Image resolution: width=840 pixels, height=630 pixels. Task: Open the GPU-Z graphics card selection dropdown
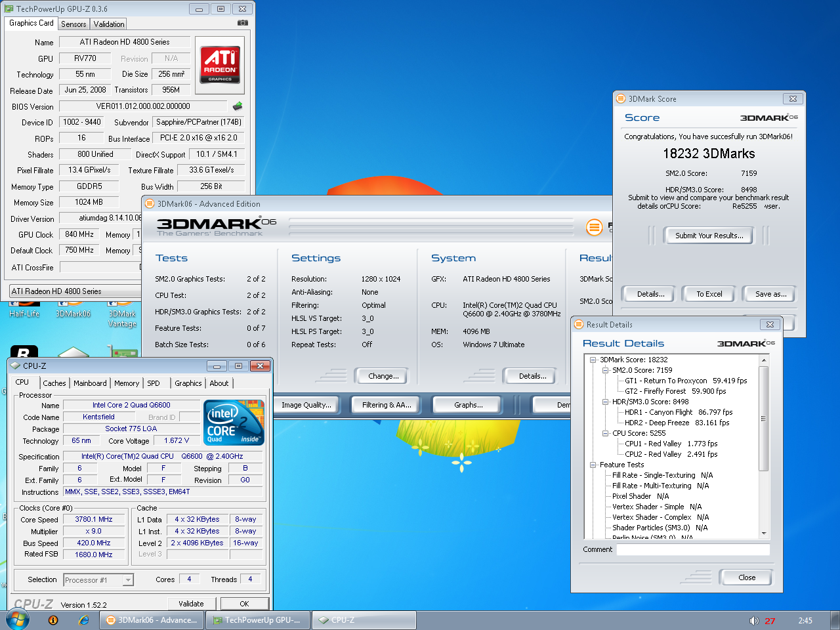coord(75,291)
